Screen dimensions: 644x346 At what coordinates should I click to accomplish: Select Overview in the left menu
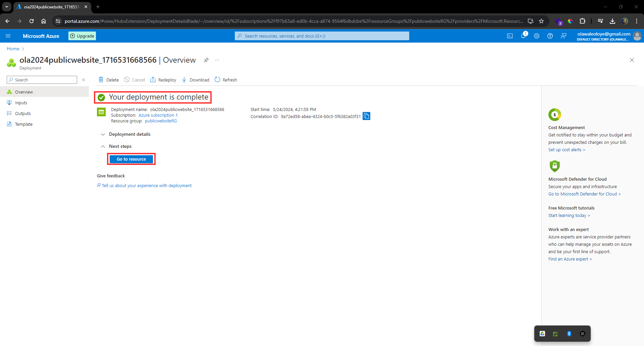point(44,92)
